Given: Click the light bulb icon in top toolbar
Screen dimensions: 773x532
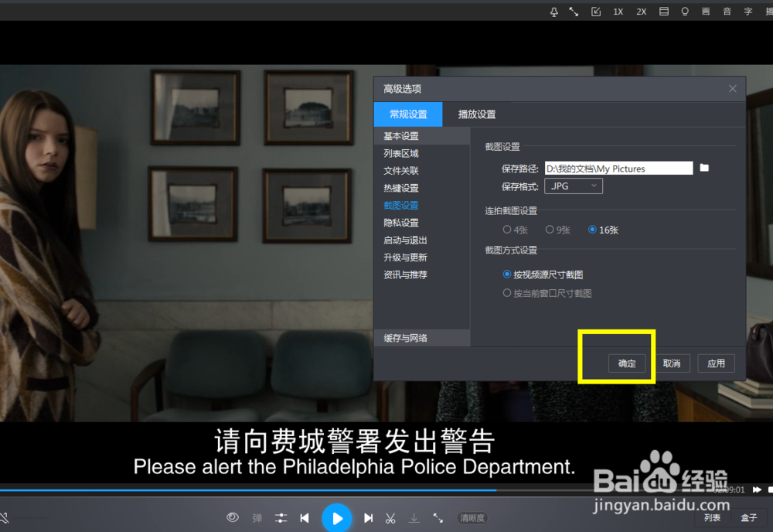Looking at the screenshot, I should [x=685, y=12].
